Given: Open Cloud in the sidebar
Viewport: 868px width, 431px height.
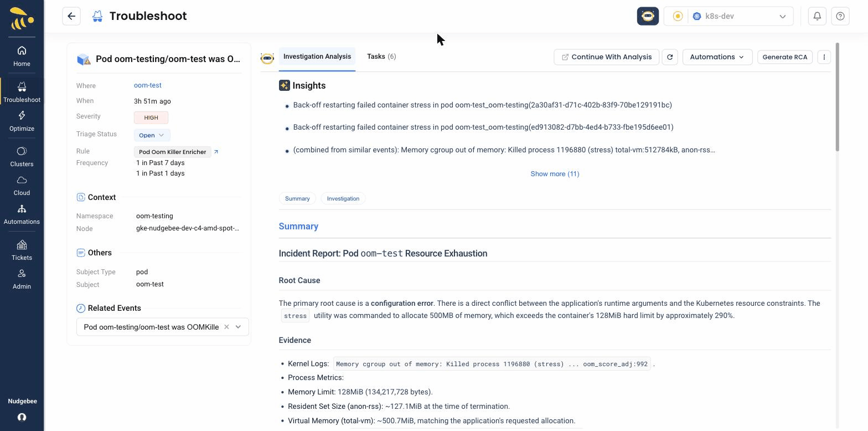Looking at the screenshot, I should (x=22, y=186).
